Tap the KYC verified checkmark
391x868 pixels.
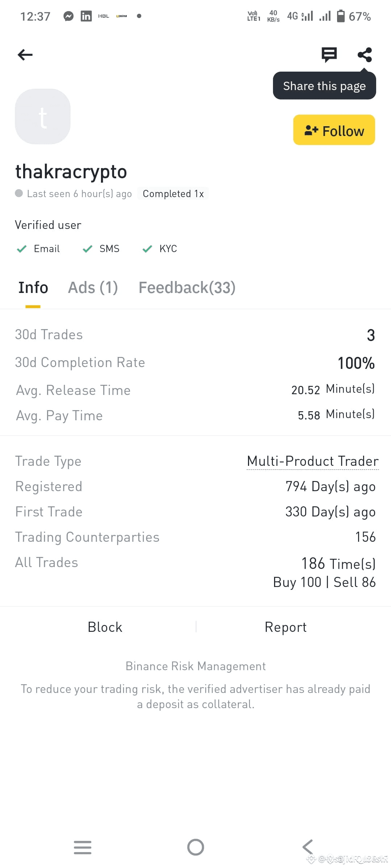[147, 249]
